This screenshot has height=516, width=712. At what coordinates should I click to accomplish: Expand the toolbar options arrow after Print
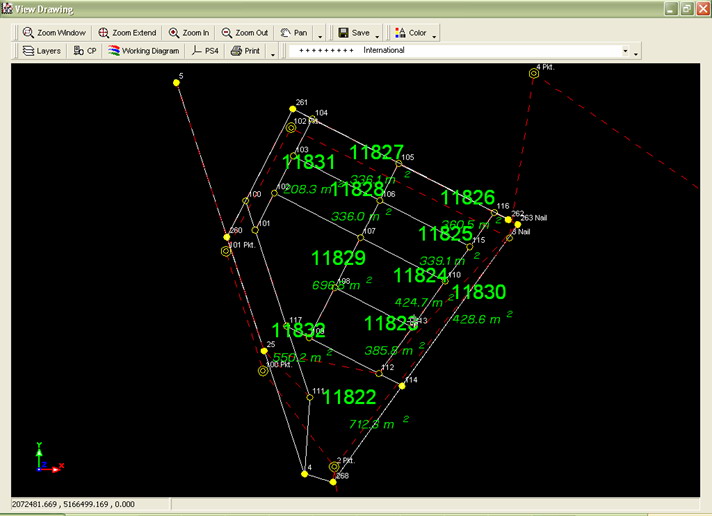274,51
